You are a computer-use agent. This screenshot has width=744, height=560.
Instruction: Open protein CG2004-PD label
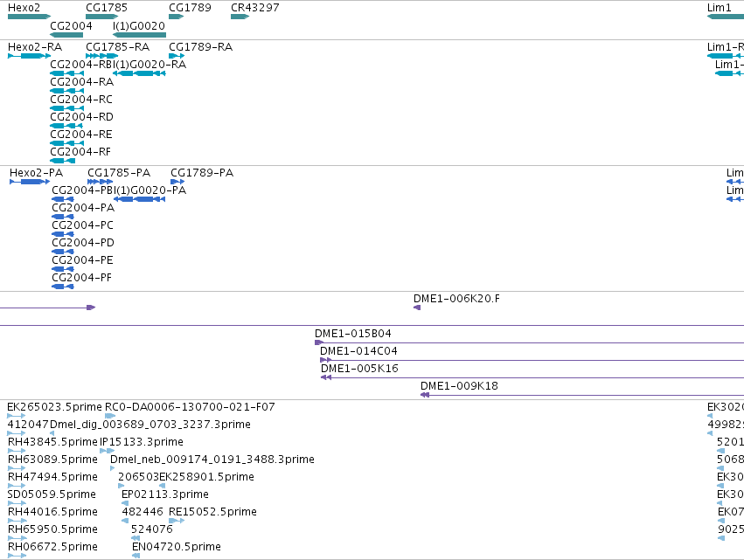click(x=83, y=243)
